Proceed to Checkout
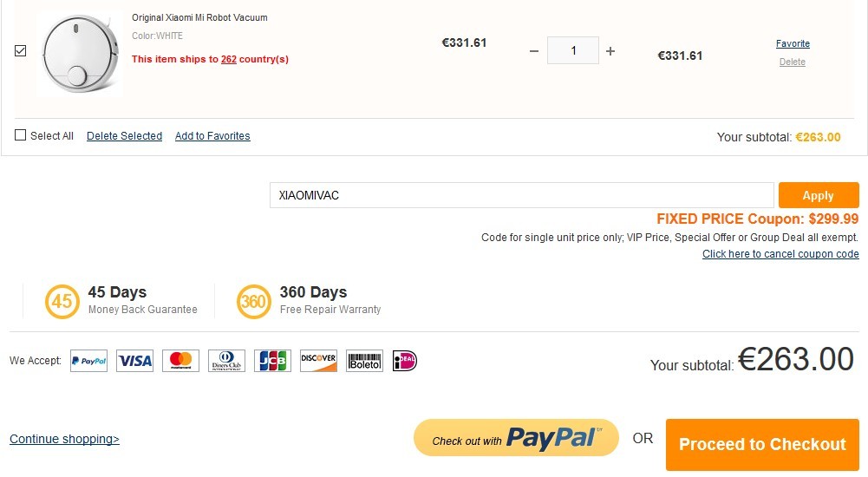 [762, 444]
